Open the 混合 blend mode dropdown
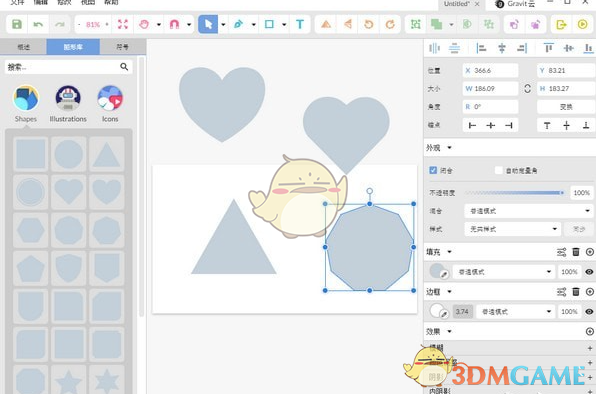 [529, 211]
